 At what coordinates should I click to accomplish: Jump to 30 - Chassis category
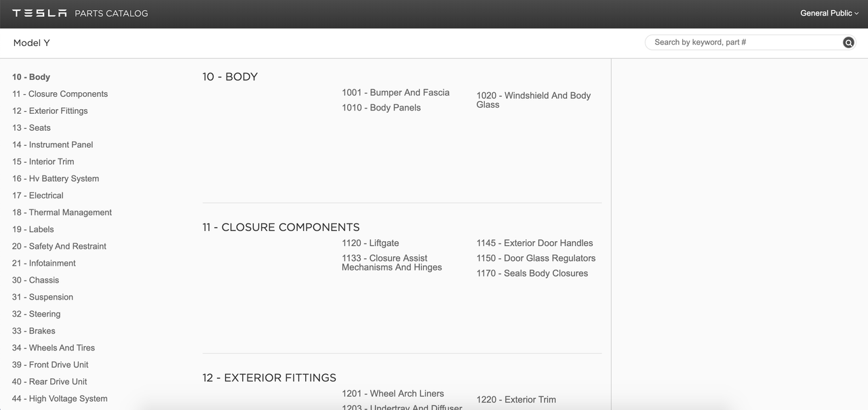click(36, 281)
